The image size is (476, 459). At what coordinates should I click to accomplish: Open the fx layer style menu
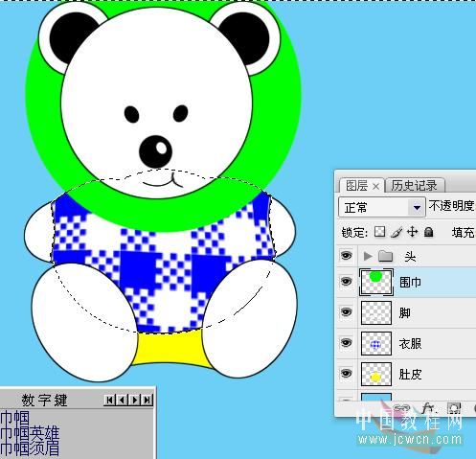pos(428,408)
